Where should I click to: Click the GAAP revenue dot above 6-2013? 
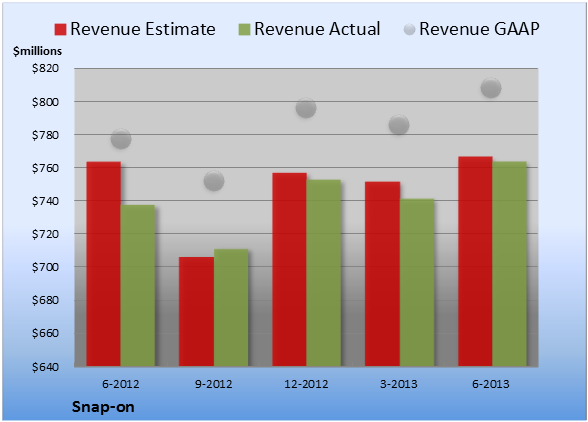491,88
